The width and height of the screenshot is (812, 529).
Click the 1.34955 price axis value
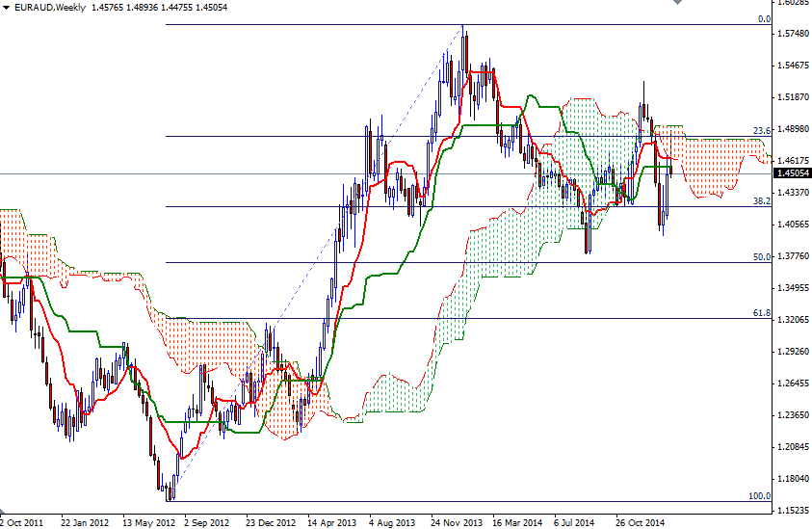(793, 287)
